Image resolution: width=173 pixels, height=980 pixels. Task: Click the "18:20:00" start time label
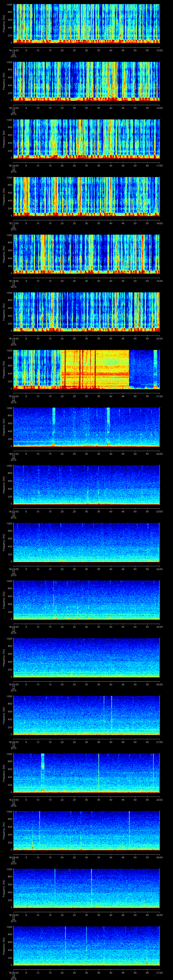[14, 396]
